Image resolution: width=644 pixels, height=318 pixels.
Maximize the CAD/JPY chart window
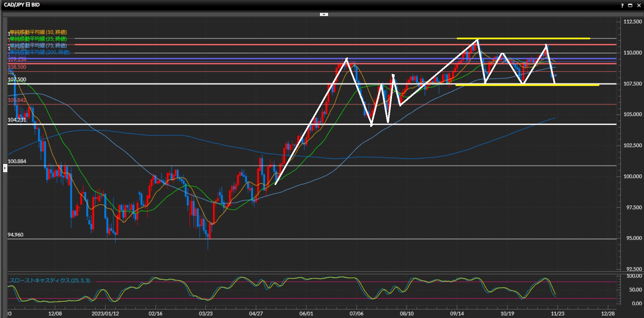tap(630, 5)
